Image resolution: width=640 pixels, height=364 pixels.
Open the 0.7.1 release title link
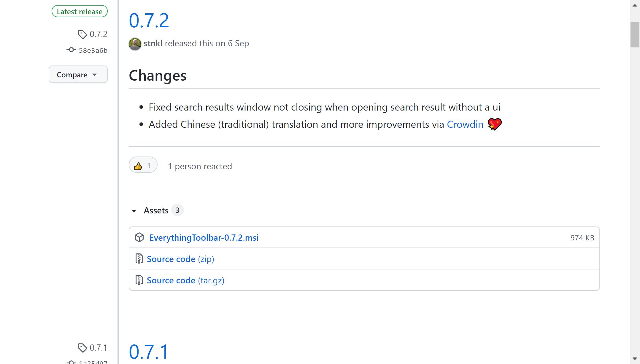point(149,352)
